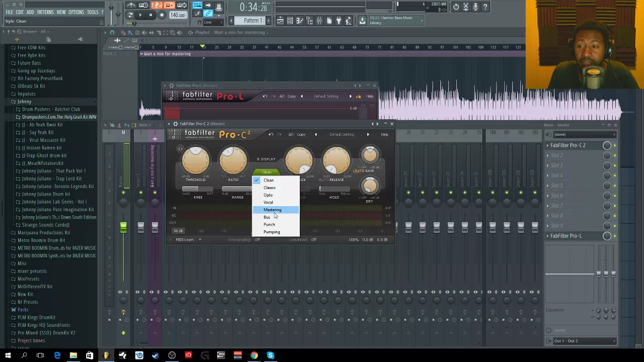This screenshot has width=644, height=362.
Task: Adjust the KNEE slider in Pro-C 2
Action: pyautogui.click(x=198, y=189)
